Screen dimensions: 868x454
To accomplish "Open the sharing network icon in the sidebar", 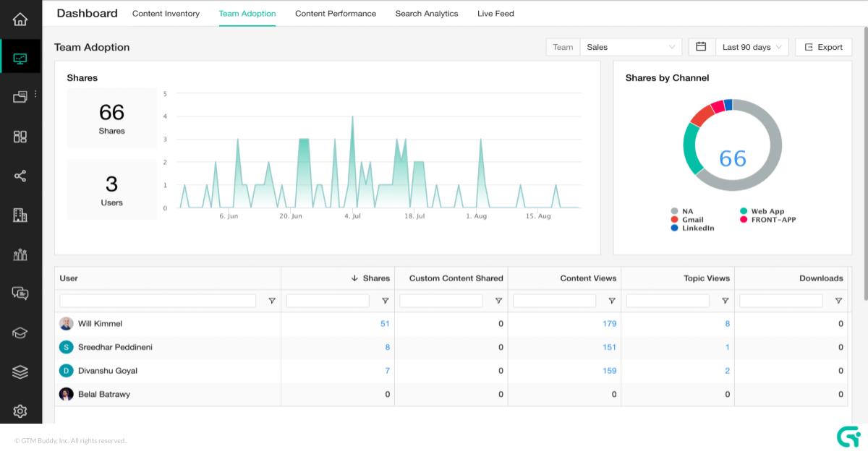I will click(20, 176).
